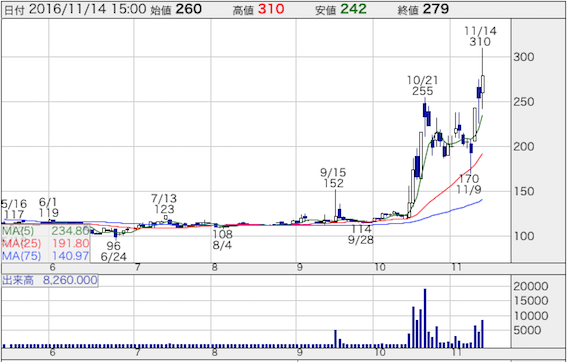Click the 10000 volume axis label
The image size is (567, 362).
tap(531, 316)
